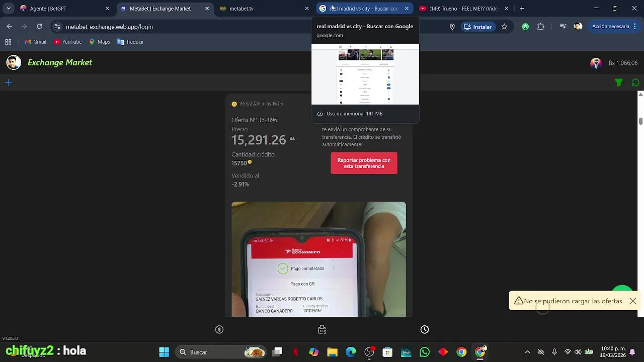This screenshot has width=644, height=362.
Task: Open the payment receipt photo
Action: coord(318,259)
